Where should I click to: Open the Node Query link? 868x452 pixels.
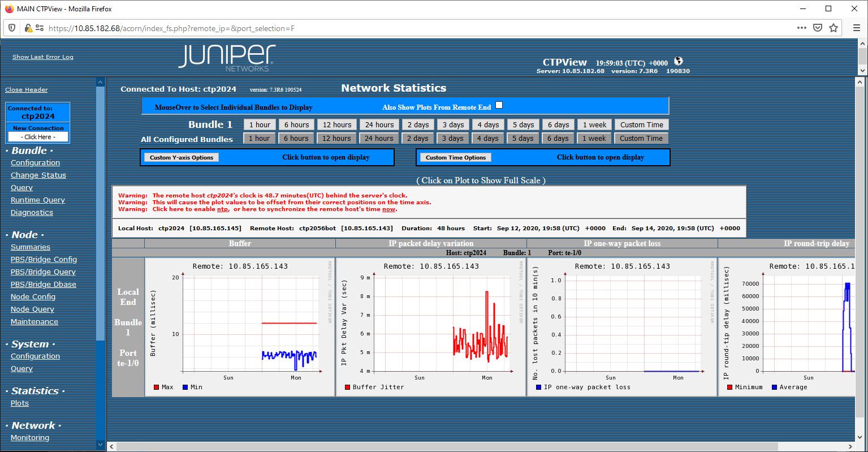point(32,309)
